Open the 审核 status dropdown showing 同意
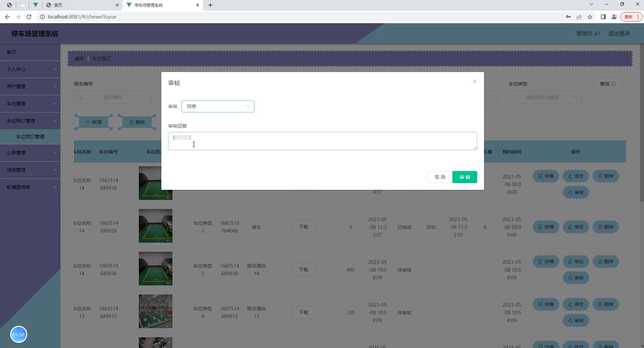The image size is (644, 348). (218, 106)
